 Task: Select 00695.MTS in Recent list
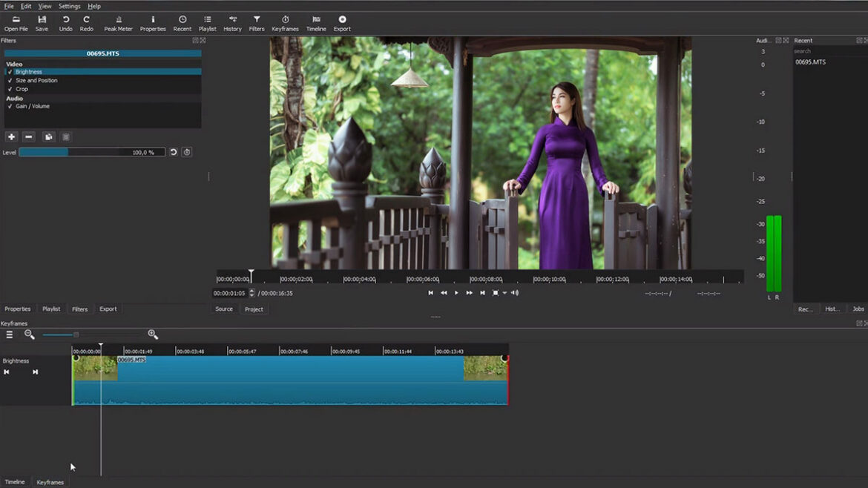810,62
